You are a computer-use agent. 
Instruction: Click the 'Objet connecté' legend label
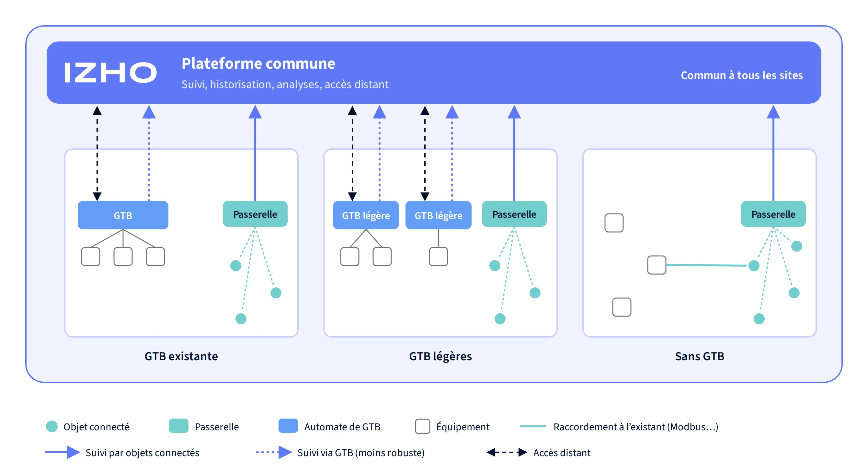tap(97, 427)
